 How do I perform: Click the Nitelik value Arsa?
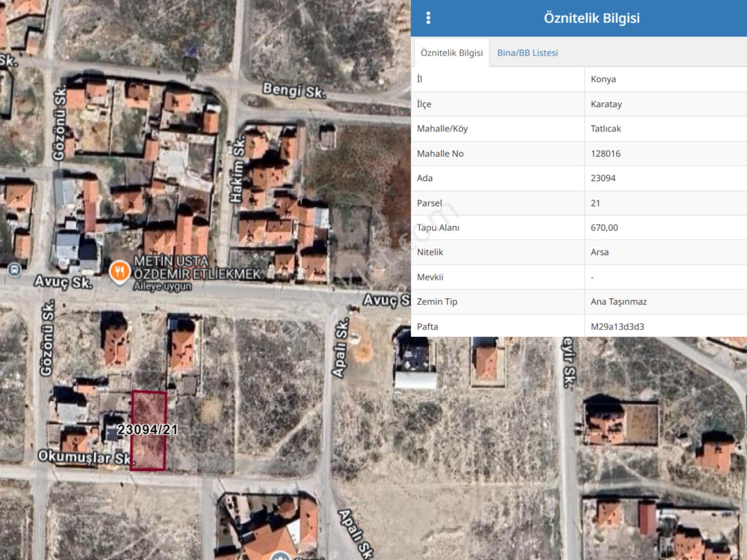click(600, 252)
